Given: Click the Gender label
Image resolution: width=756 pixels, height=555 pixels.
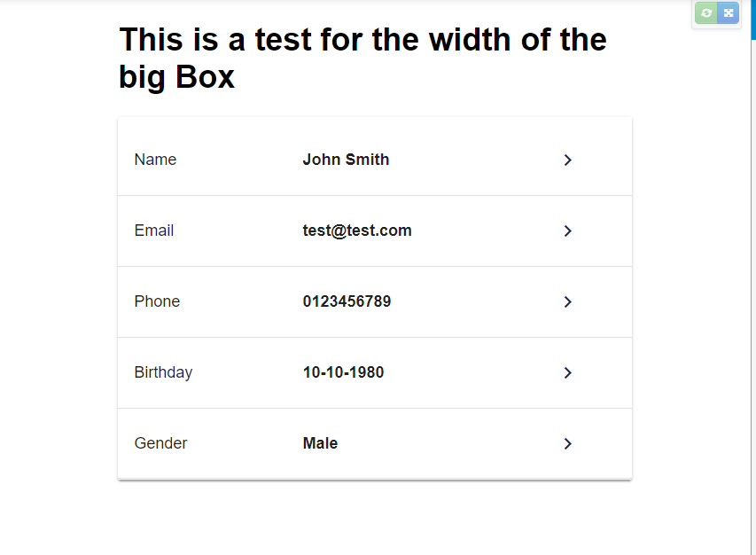Looking at the screenshot, I should coord(160,443).
